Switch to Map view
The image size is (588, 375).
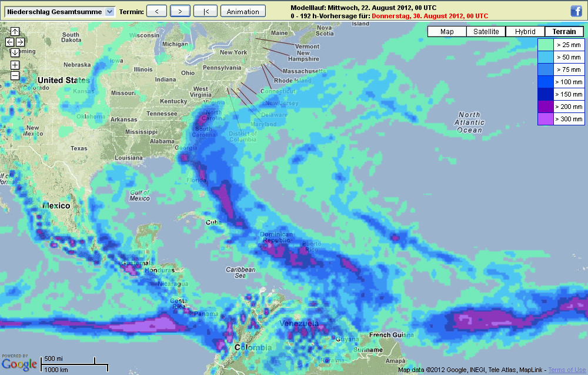447,32
